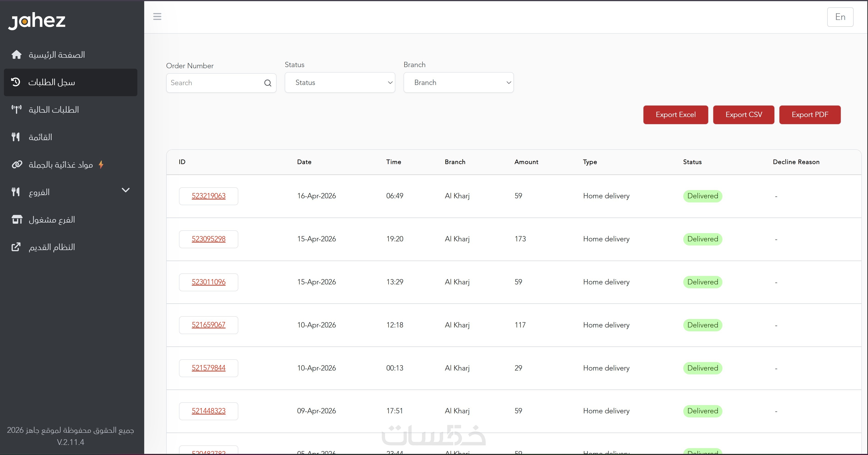Click Export PDF button
This screenshot has width=868, height=455.
coord(809,114)
